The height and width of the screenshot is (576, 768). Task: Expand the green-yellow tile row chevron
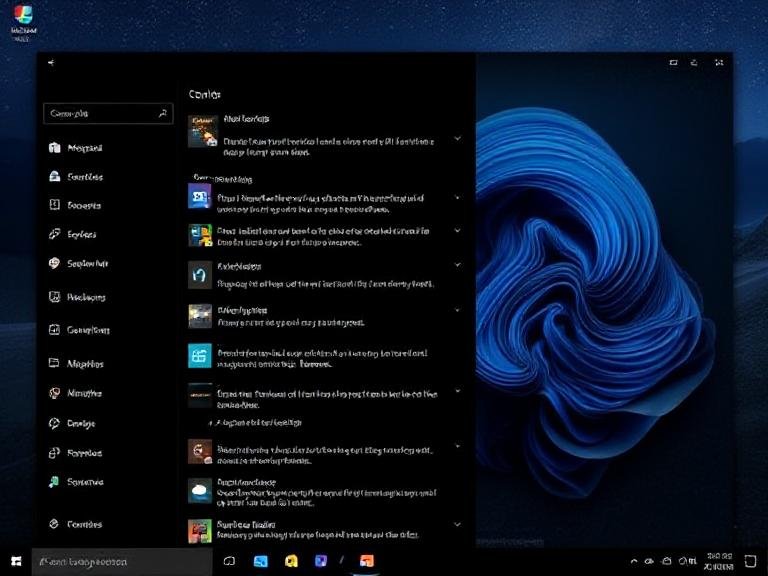click(457, 230)
